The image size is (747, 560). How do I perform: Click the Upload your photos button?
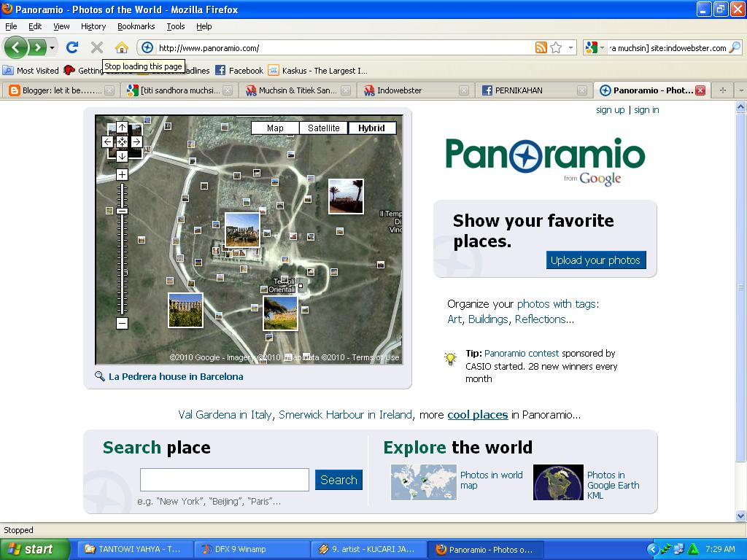click(x=595, y=260)
